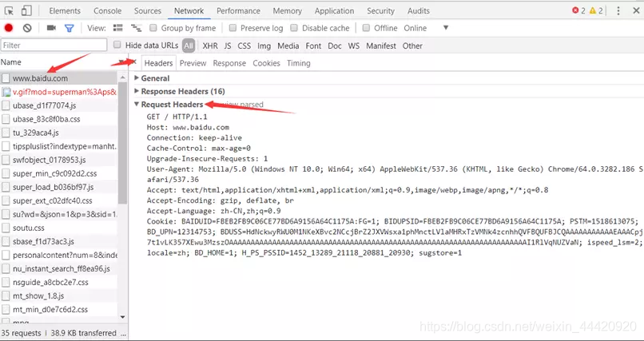Select the v.gif?mod=superman request

[59, 92]
